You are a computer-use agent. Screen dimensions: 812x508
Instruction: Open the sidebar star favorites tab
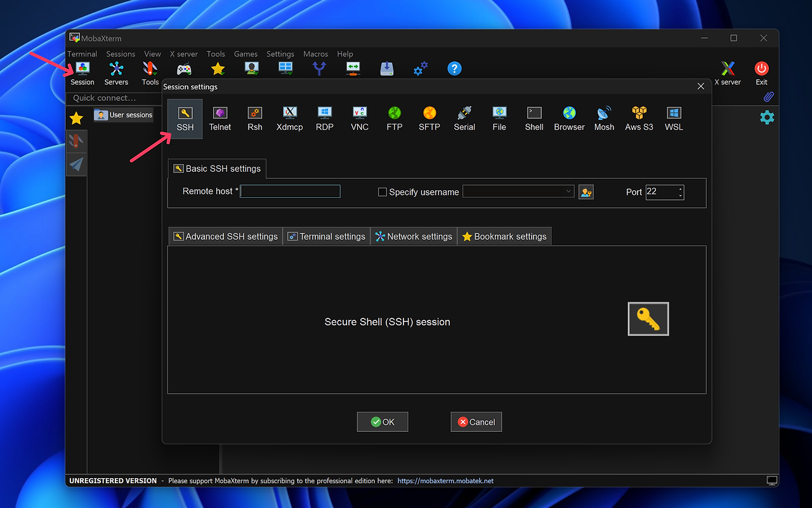pyautogui.click(x=76, y=118)
